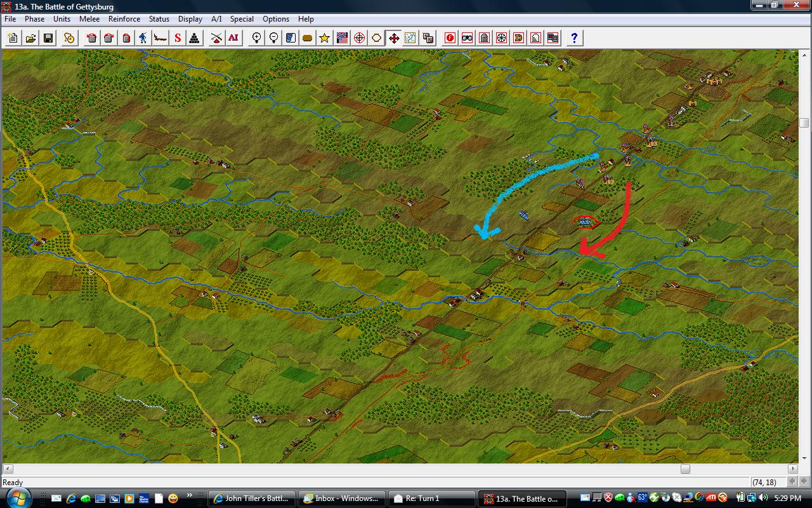Click the jump map toolbar icon
The height and width of the screenshot is (508, 812).
(x=411, y=38)
